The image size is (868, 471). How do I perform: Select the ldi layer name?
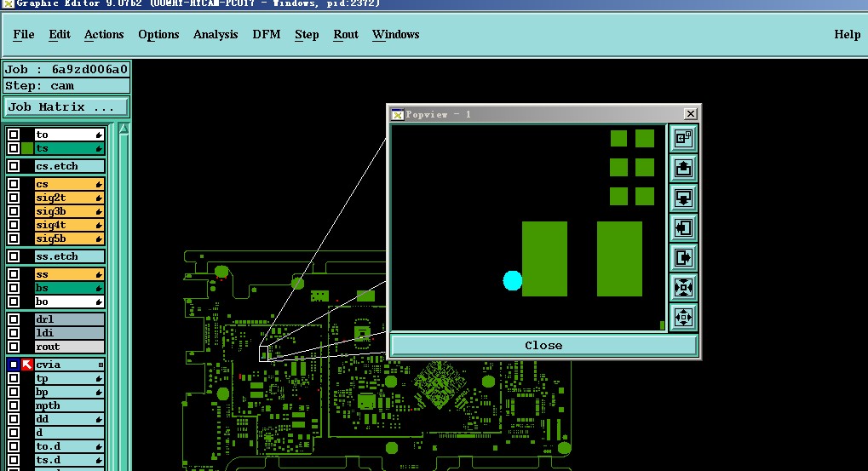(x=69, y=333)
